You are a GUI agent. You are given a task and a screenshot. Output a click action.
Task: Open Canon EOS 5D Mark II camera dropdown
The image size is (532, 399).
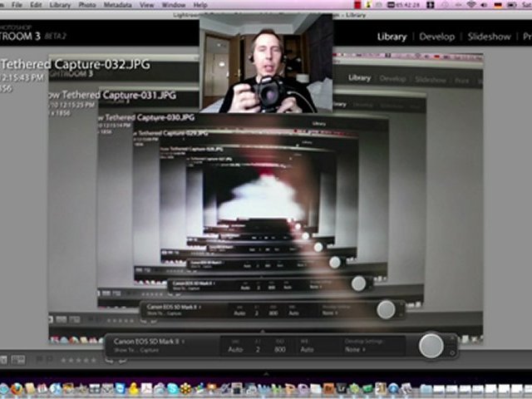coord(148,342)
